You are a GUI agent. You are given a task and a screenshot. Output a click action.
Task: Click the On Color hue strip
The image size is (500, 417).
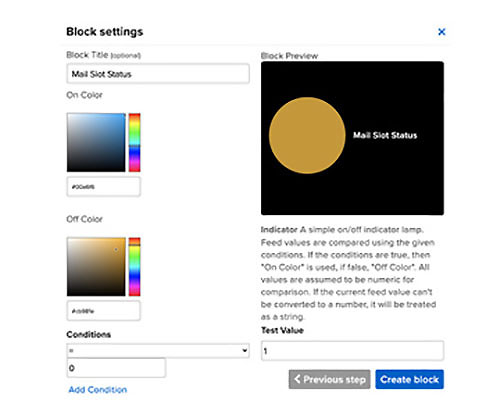coord(135,143)
